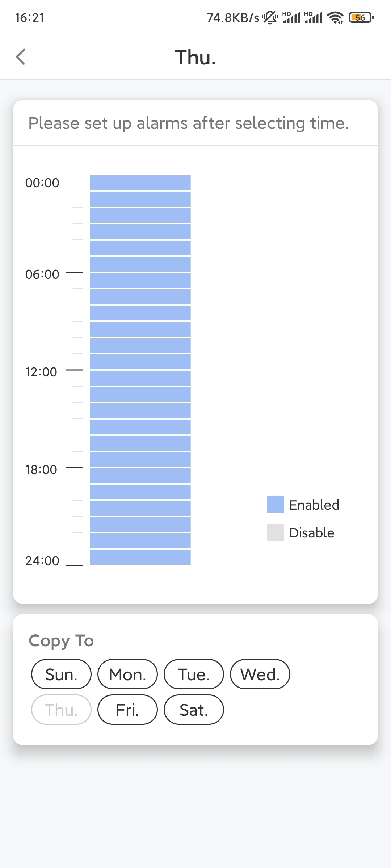
Task: Click the 12:00 time axis marker
Action: point(41,372)
